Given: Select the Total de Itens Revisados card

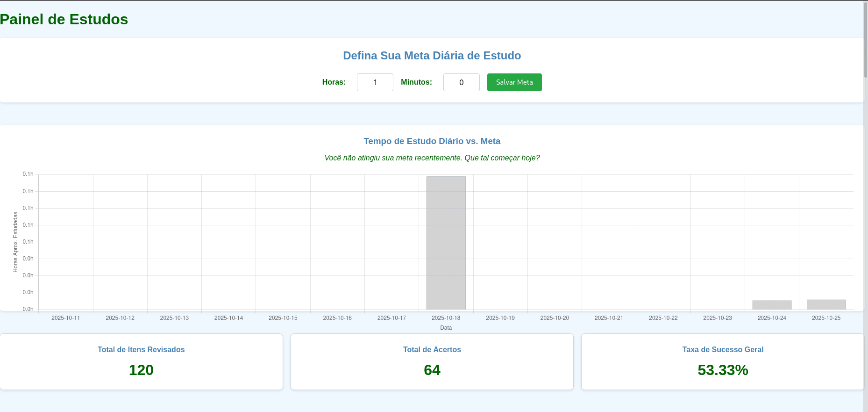Looking at the screenshot, I should click(141, 361).
